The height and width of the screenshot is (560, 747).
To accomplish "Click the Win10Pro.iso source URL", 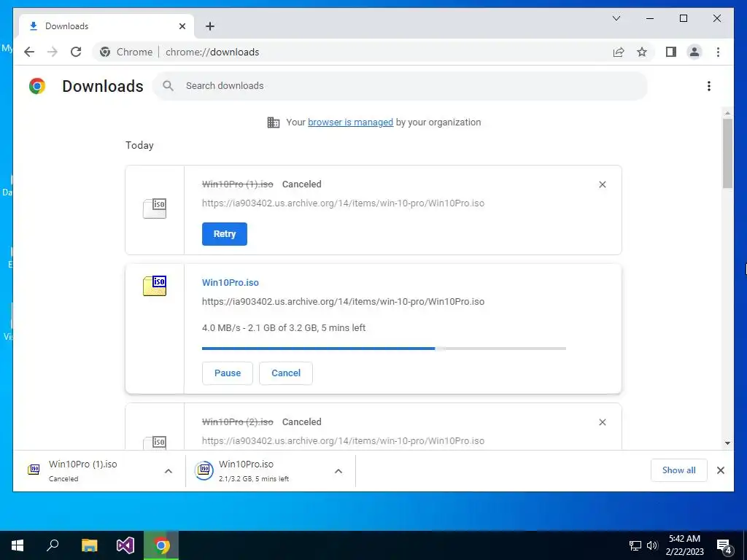I will pos(343,301).
